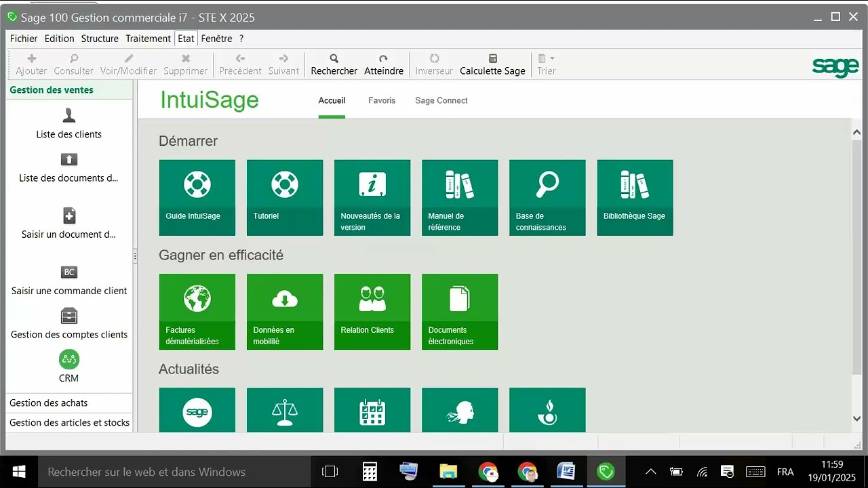Viewport: 868px width, 488px height.
Task: Click Saisir un document sidebar shortcut
Action: [x=69, y=224]
